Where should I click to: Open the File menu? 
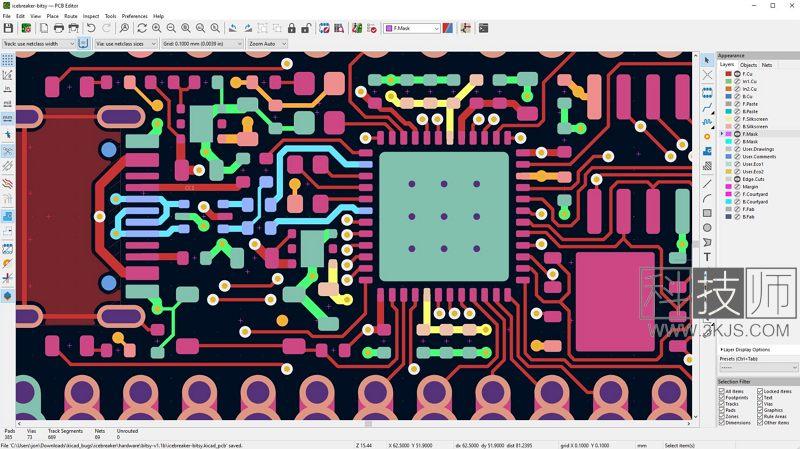6,16
